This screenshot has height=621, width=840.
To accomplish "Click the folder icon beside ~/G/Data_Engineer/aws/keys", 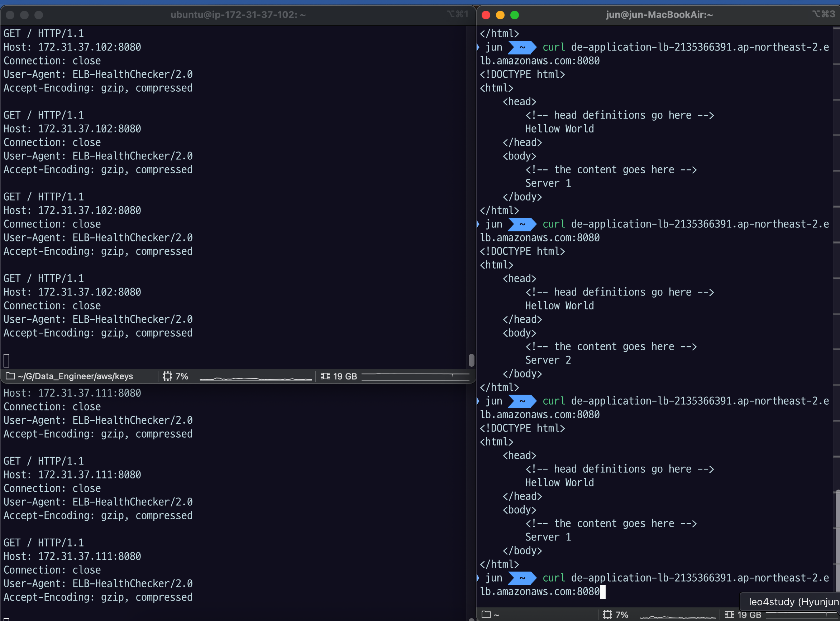I will pos(10,376).
